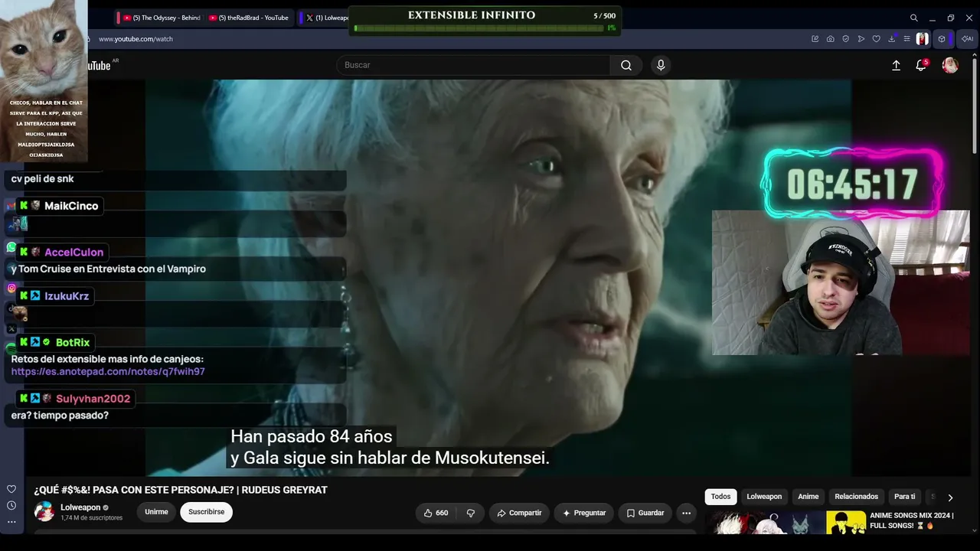
Task: Open the heart icon in browser sidebar bottom
Action: point(11,489)
